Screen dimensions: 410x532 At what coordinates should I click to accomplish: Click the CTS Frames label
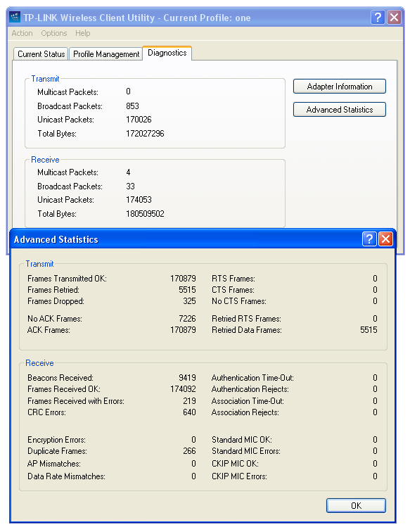[233, 290]
